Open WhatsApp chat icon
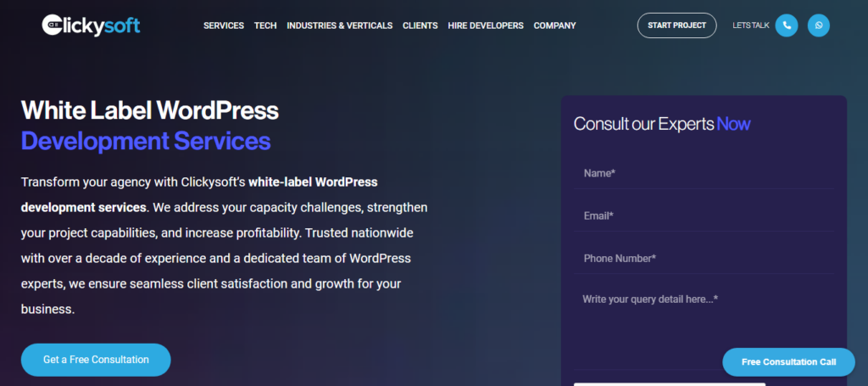868x386 pixels. coord(818,25)
